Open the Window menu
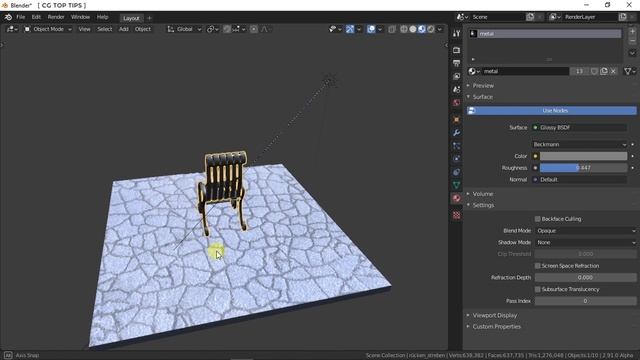 pos(80,17)
